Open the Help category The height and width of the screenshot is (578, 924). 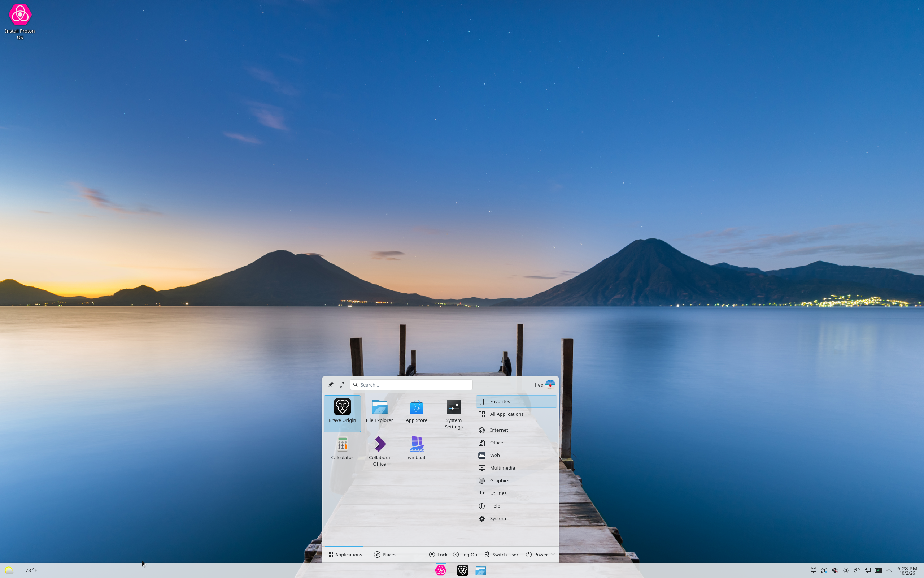(516, 506)
